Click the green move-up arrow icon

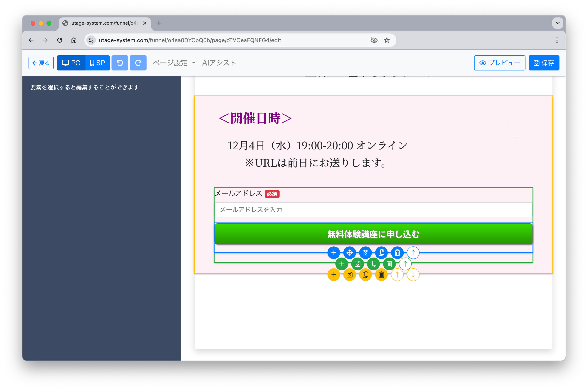click(x=405, y=264)
